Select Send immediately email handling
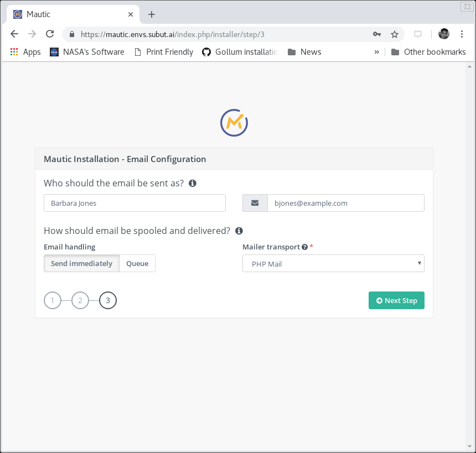This screenshot has width=476, height=453. (82, 263)
